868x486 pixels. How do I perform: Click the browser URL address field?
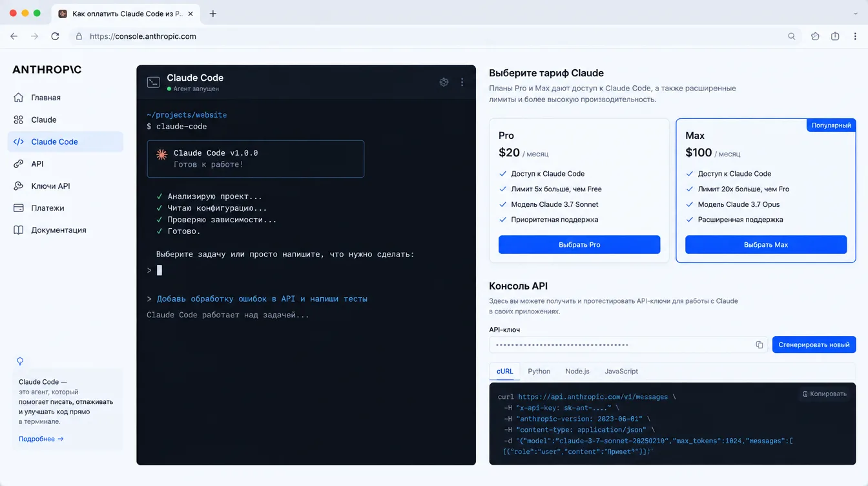tap(436, 36)
